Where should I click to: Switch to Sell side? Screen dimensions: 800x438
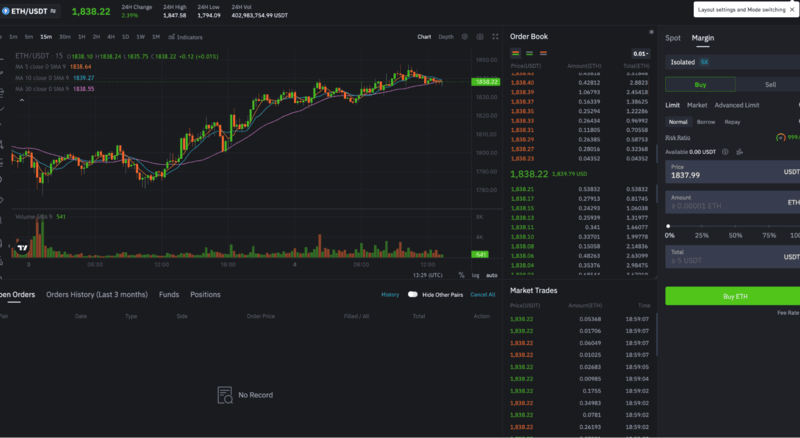[770, 85]
